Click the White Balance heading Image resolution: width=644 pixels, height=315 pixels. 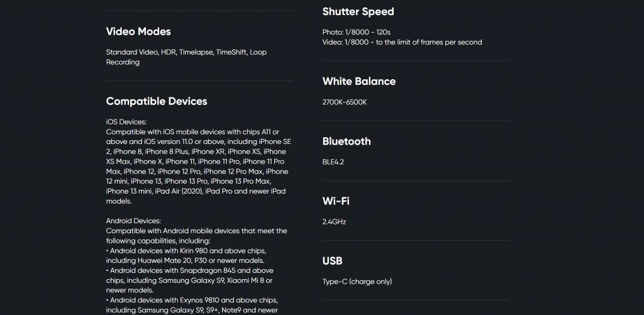[x=359, y=81]
